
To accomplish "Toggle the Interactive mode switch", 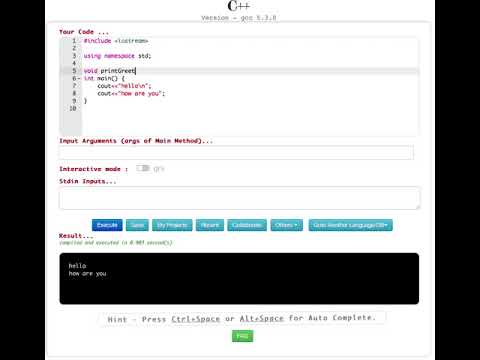I will 143,168.
